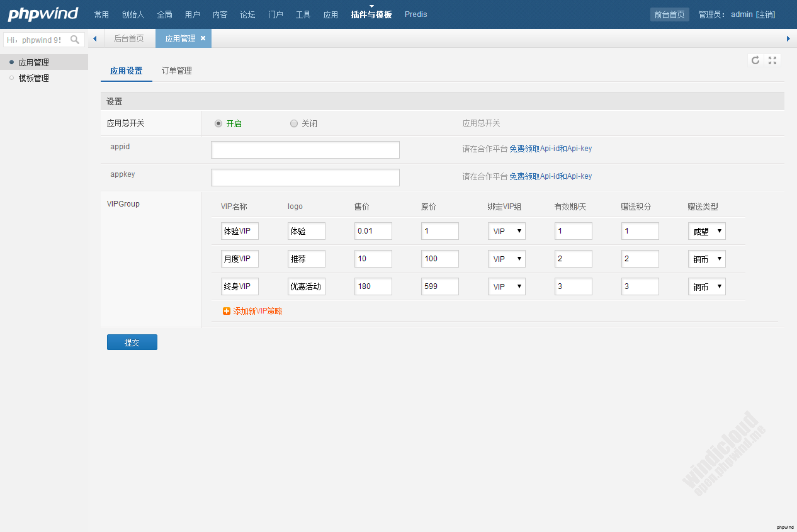Image resolution: width=797 pixels, height=532 pixels.
Task: Click the 前台首页 button
Action: pyautogui.click(x=669, y=14)
